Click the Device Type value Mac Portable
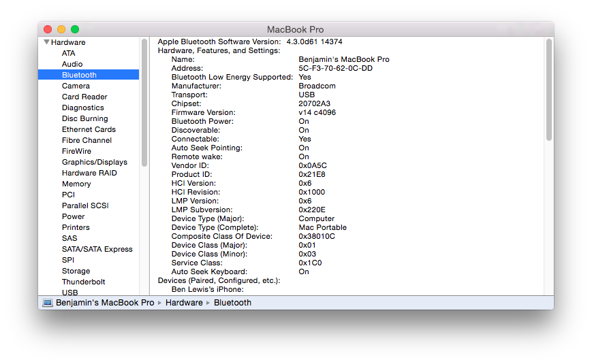Screen dimensions: 592x364 tap(323, 227)
